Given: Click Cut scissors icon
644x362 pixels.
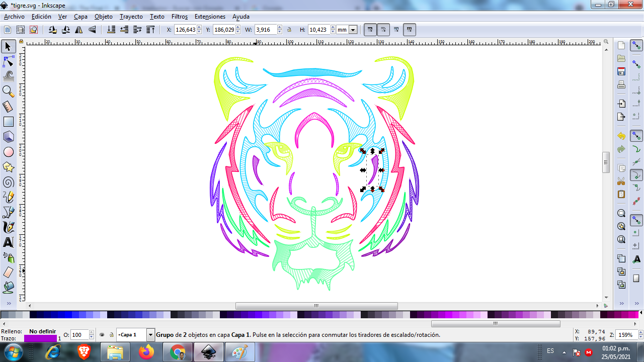Looking at the screenshot, I should [x=621, y=181].
